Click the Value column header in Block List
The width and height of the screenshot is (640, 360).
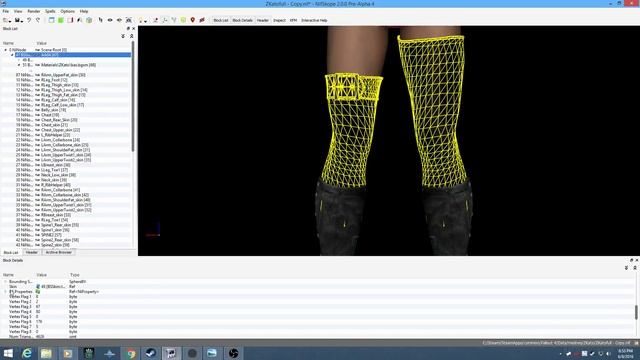pyautogui.click(x=42, y=43)
